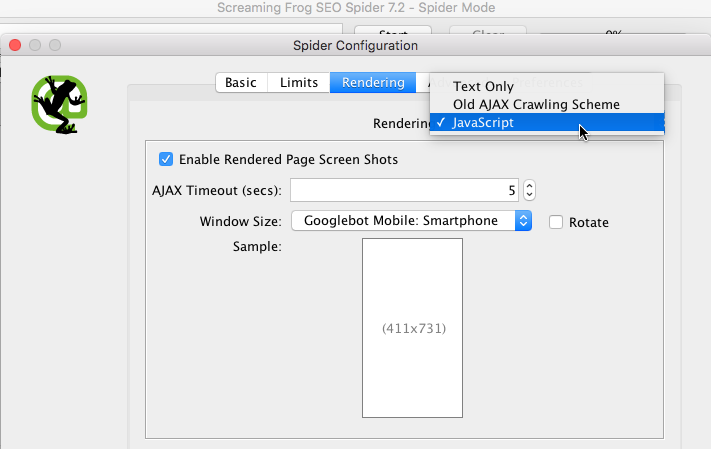Click the 411x731 sample preview
Image resolution: width=711 pixels, height=449 pixels.
[413, 327]
